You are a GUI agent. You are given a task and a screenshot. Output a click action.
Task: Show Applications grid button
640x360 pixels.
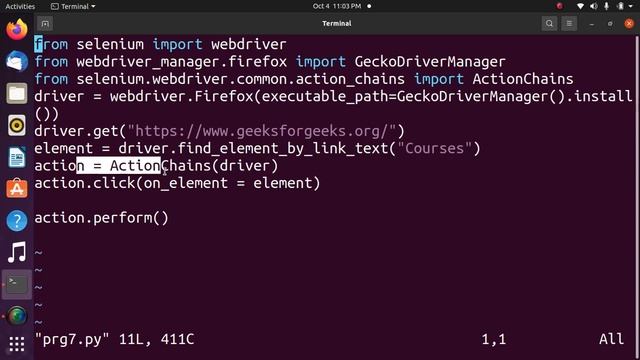[x=17, y=344]
